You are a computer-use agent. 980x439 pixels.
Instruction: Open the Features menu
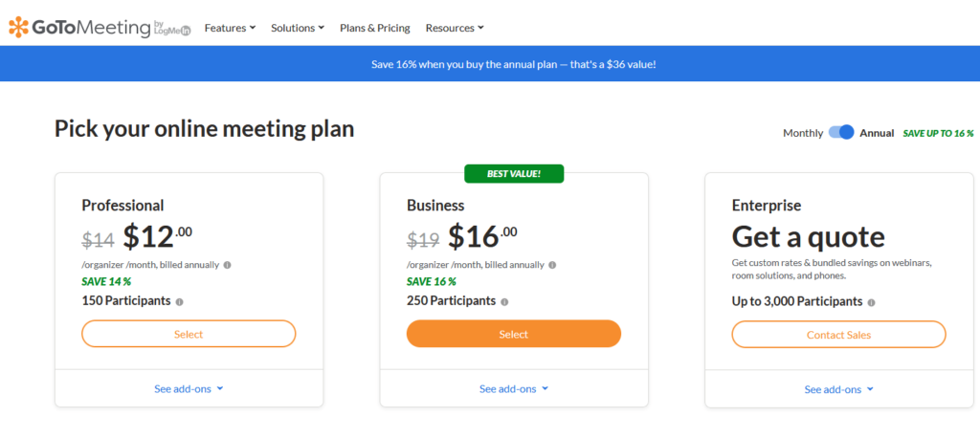point(230,28)
